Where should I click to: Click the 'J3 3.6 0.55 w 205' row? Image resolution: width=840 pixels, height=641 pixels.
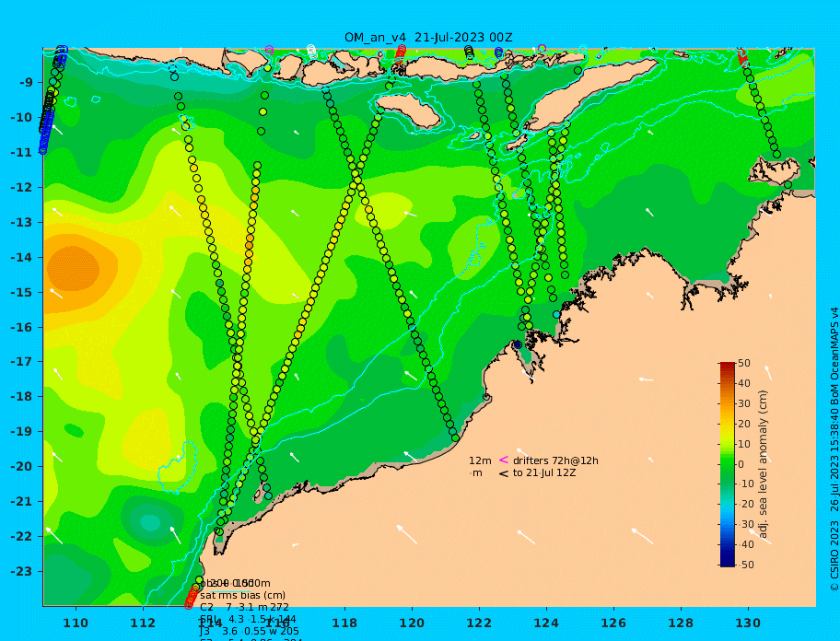[249, 632]
